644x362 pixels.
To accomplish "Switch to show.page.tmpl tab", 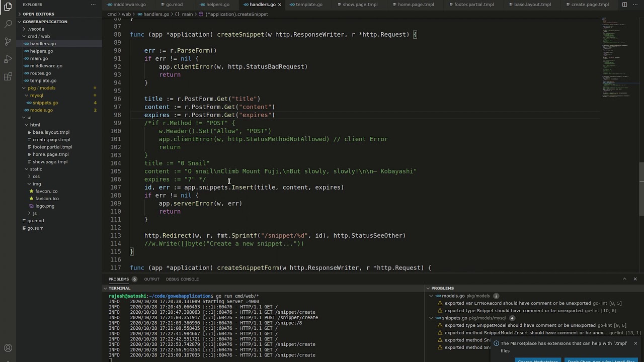I will click(356, 5).
